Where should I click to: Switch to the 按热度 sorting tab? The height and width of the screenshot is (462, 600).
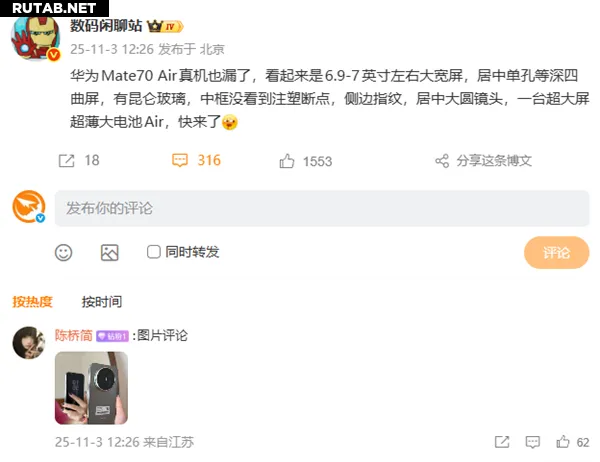pyautogui.click(x=33, y=302)
